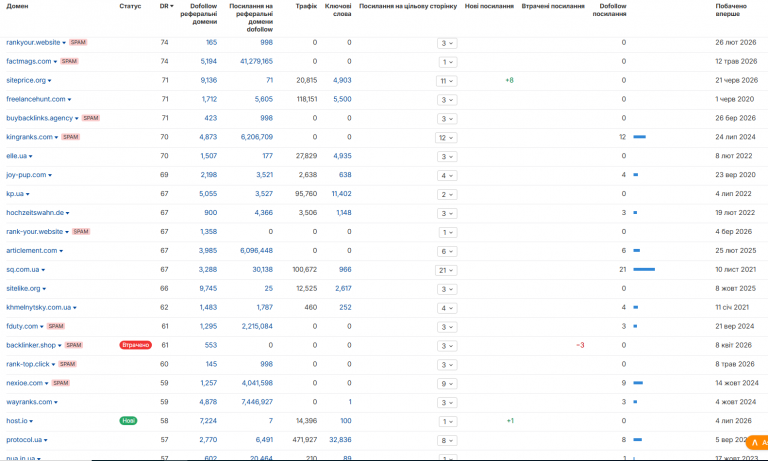Open referring domain links value 7,446,927
This screenshot has height=461, width=768.
pos(257,402)
